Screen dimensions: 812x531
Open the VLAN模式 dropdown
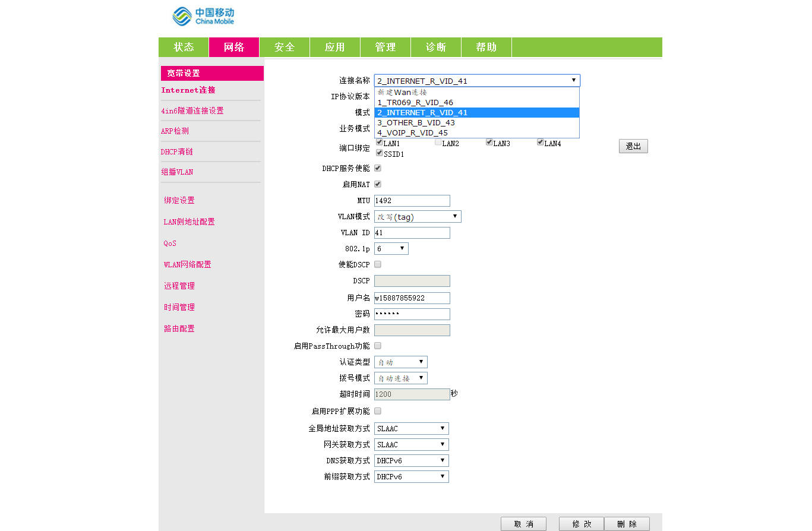click(418, 217)
